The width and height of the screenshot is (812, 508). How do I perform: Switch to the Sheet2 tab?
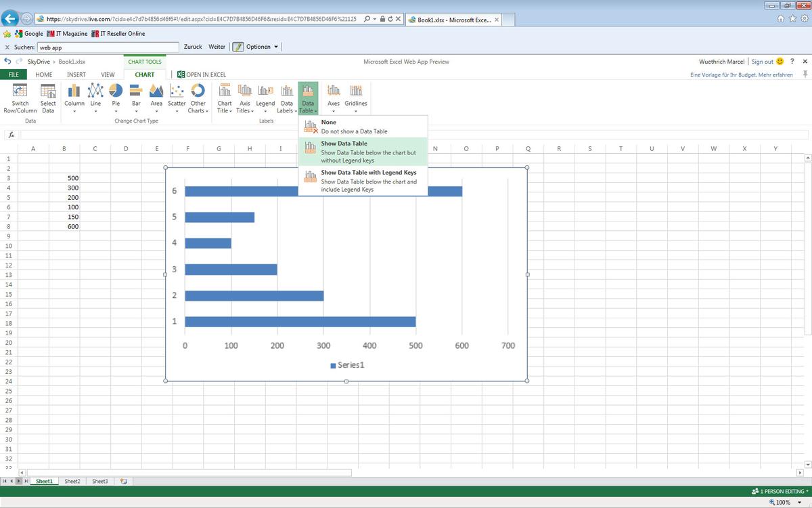(x=72, y=481)
